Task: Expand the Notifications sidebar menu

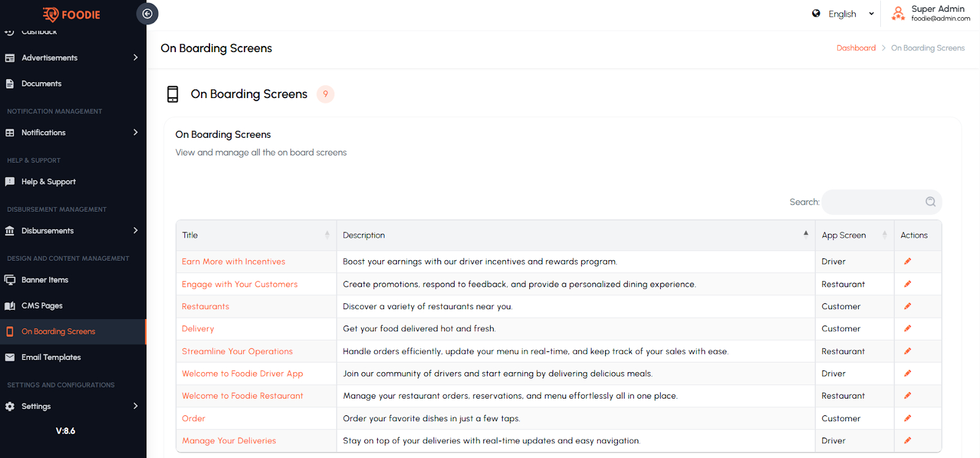Action: click(x=72, y=132)
